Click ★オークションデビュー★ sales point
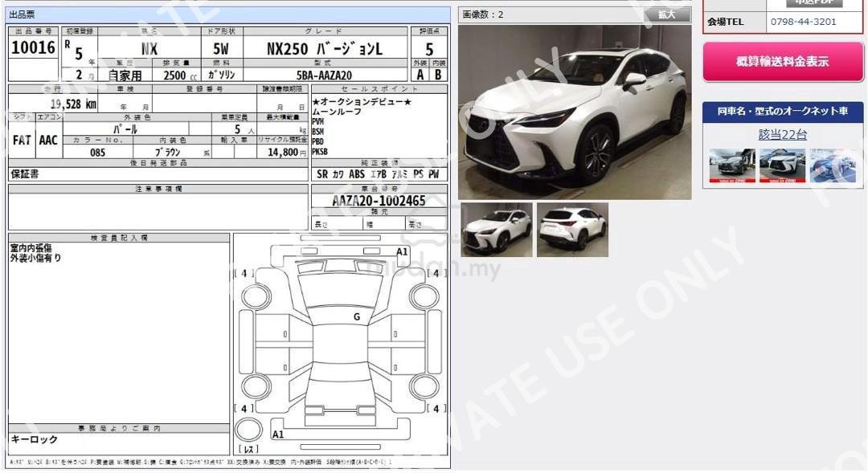The image size is (868, 473). [x=362, y=102]
